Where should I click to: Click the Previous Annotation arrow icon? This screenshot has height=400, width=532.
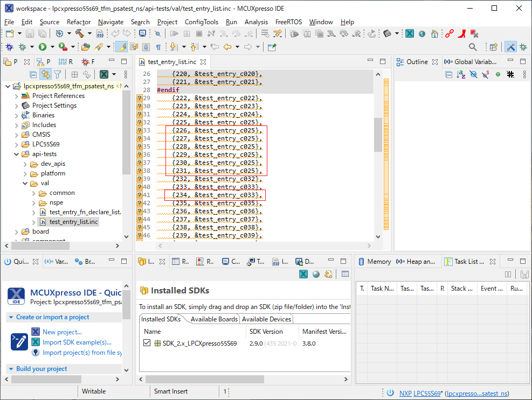[x=194, y=47]
